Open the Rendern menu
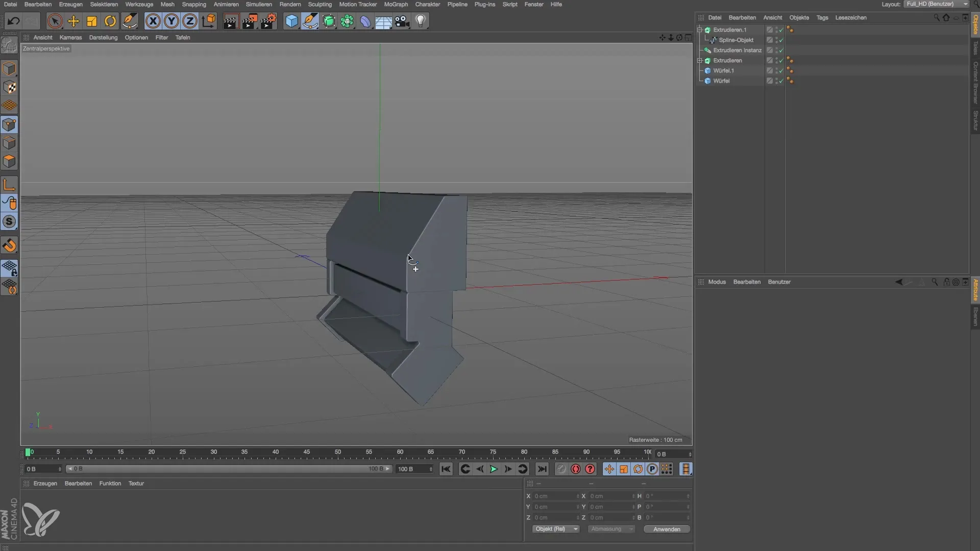The width and height of the screenshot is (980, 551). coord(290,4)
